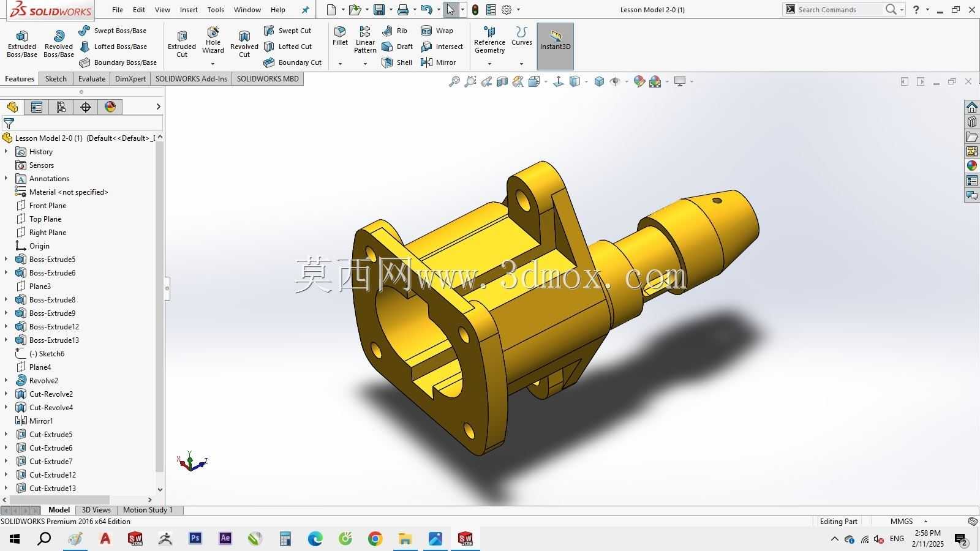980x551 pixels.
Task: Expand the Revolve2 feature node
Action: click(x=6, y=381)
